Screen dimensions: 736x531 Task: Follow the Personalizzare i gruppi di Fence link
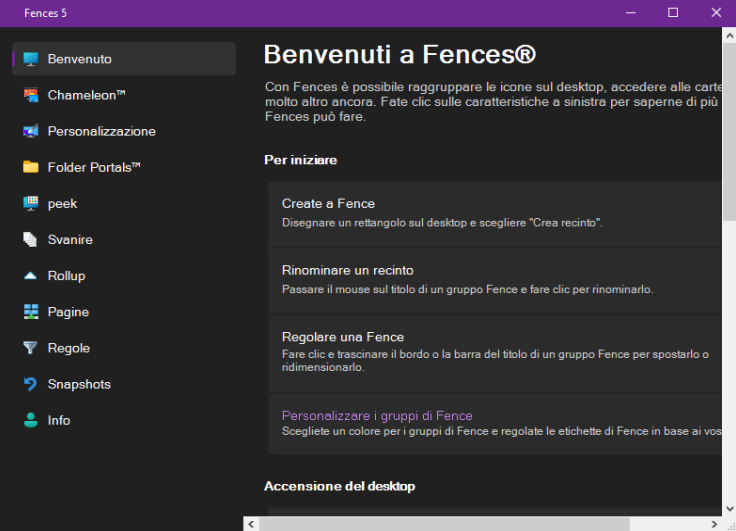click(377, 416)
